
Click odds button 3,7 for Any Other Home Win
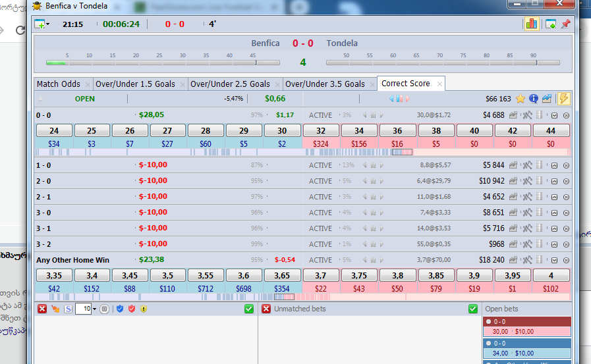[321, 276]
